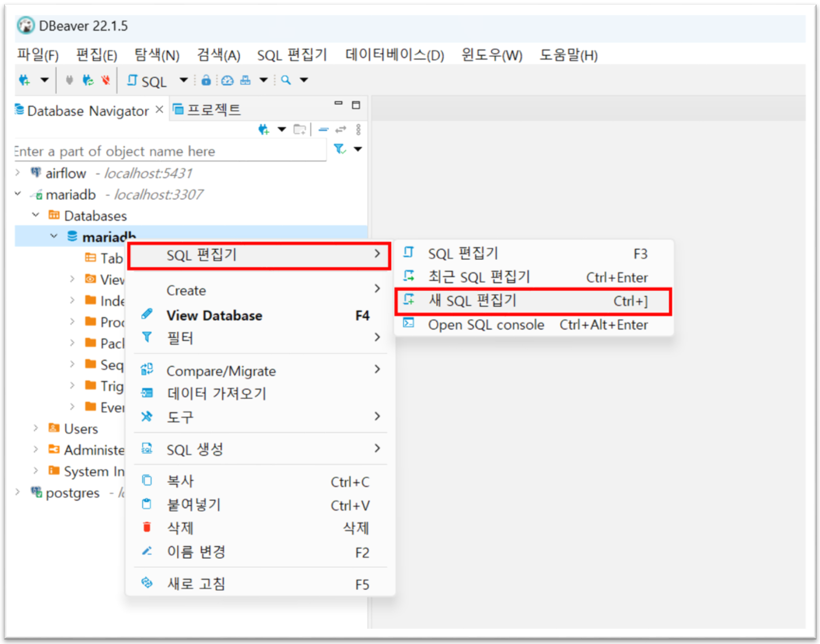This screenshot has height=644, width=820.
Task: Open the dropdown arrow next to filter funnel
Action: (x=358, y=149)
